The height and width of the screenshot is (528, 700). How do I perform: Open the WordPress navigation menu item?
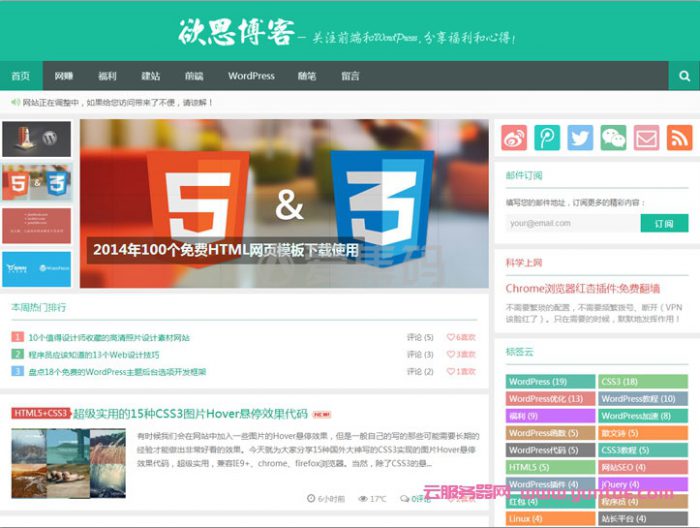(x=251, y=76)
